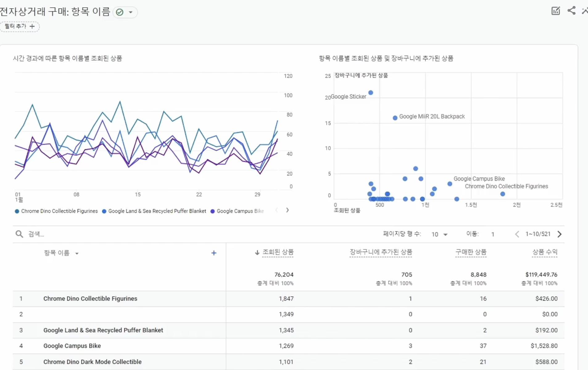Click the Chrome Dino Collectible Figurines scatter point
Viewport: 588px width, 370px height.
pyautogui.click(x=503, y=194)
